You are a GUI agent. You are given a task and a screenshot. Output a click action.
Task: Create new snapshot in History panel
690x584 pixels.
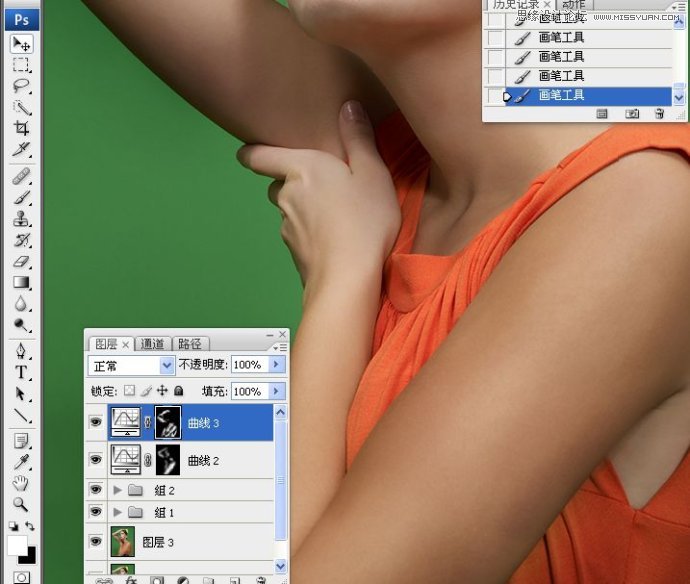point(632,114)
